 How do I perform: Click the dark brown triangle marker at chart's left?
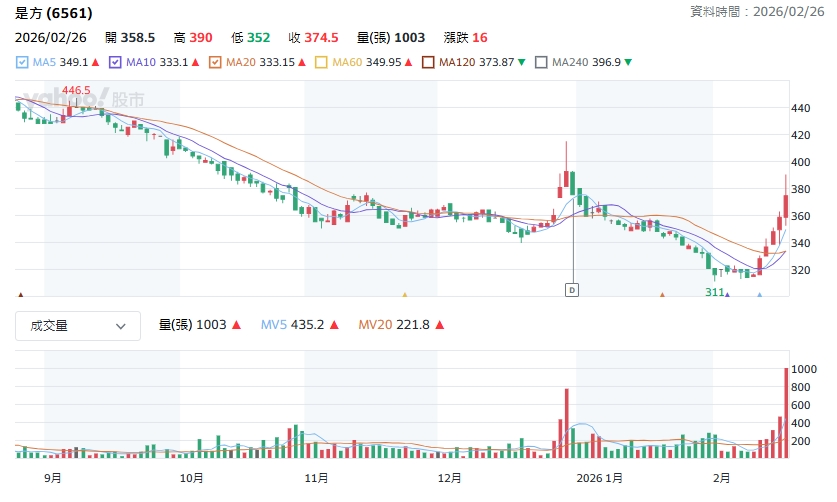(x=20, y=295)
